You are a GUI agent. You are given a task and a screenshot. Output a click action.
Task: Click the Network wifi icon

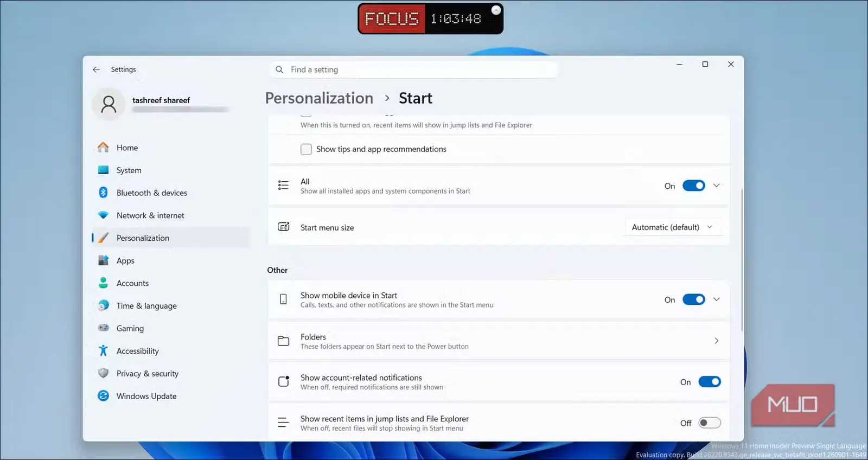(x=103, y=215)
